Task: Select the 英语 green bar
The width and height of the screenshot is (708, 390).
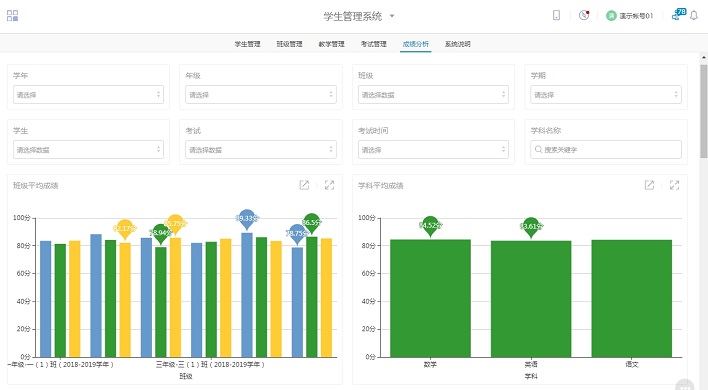Action: point(531,299)
